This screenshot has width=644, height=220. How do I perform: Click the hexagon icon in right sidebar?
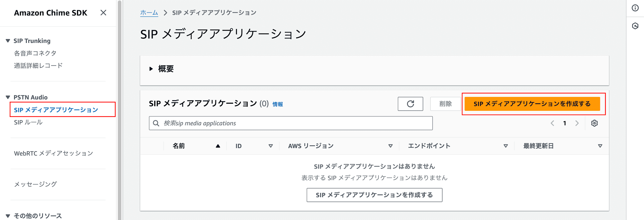click(x=635, y=26)
